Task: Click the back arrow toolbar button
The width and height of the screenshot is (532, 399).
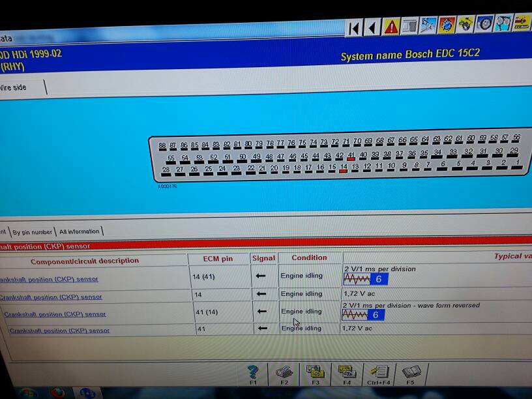Action: point(372,27)
